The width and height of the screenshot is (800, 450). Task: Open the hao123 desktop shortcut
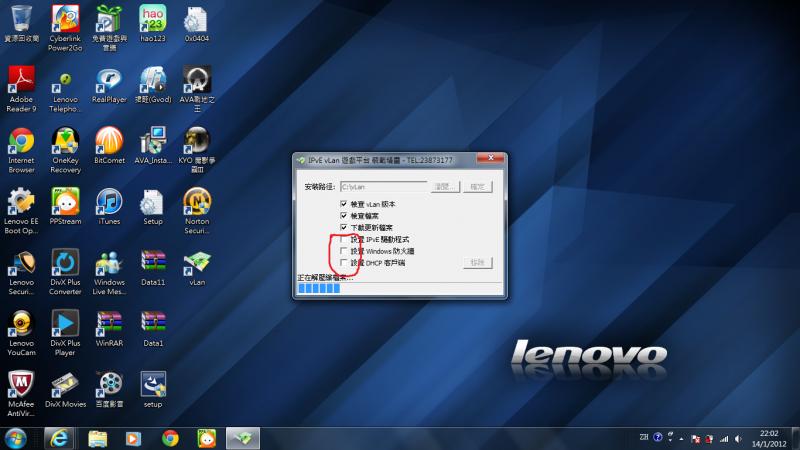pos(153,23)
